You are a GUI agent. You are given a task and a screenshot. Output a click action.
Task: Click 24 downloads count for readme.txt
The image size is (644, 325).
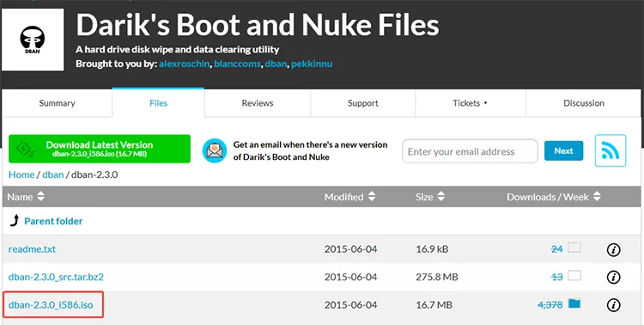[x=556, y=249]
